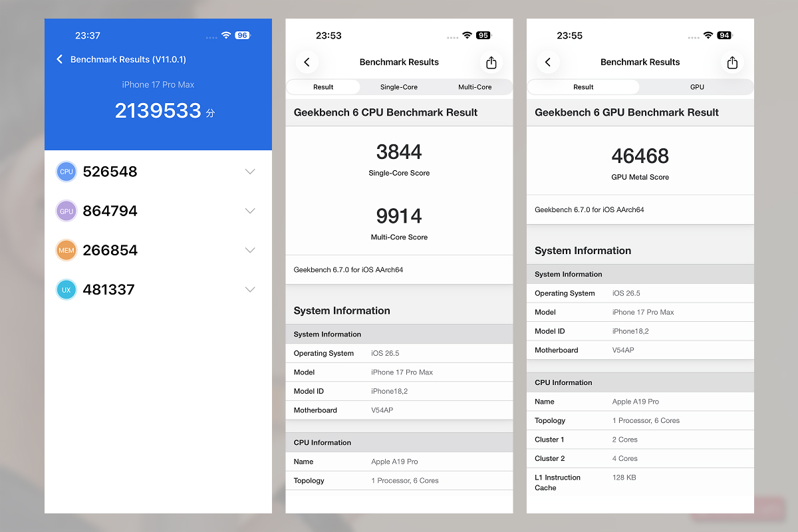
Task: Click Geekbench 6.7.0 version line on CPU screen
Action: coord(348,270)
